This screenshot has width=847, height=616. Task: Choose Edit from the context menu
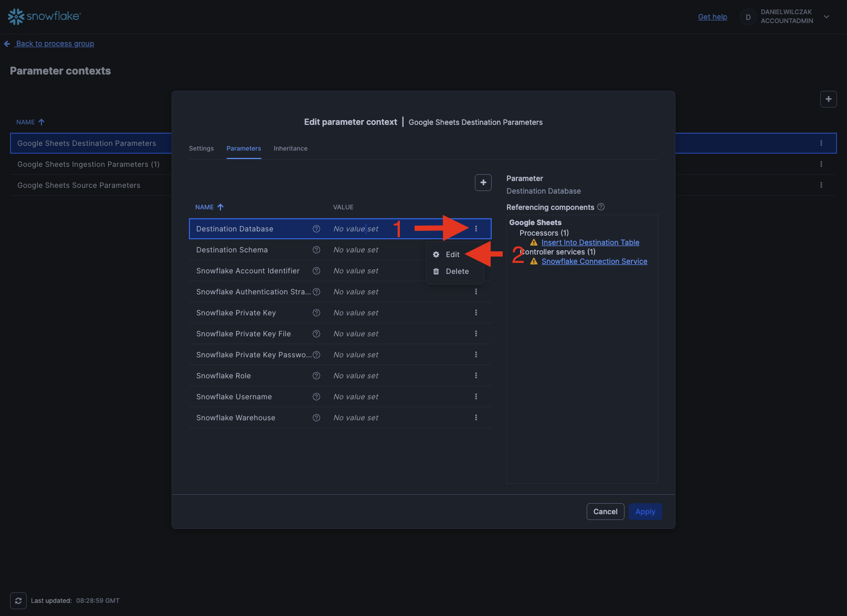coord(452,254)
